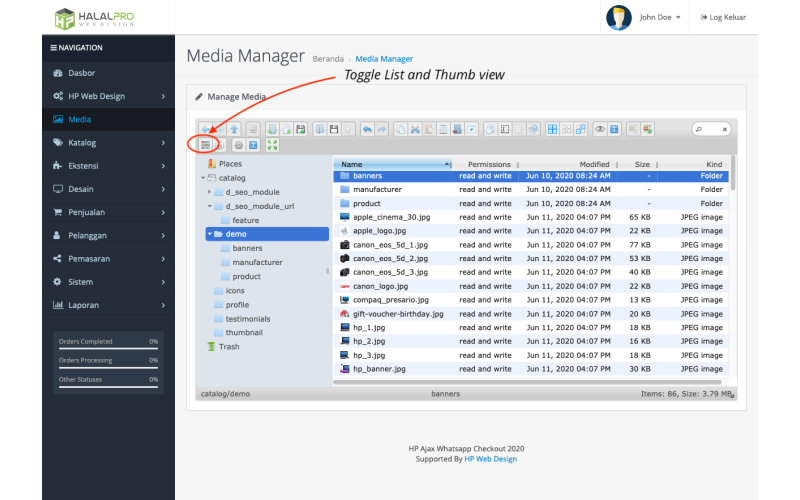800x500 pixels.
Task: Create a new text file via toolbar
Action: 287,129
